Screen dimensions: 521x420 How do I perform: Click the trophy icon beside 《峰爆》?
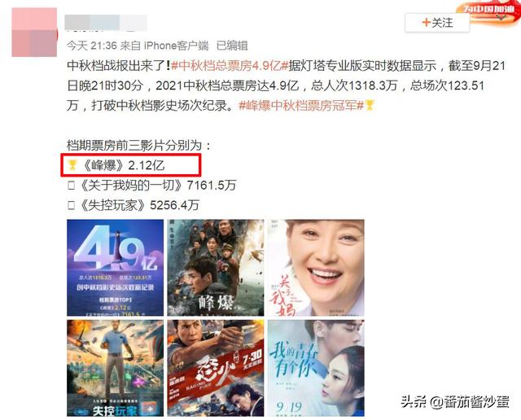click(72, 164)
